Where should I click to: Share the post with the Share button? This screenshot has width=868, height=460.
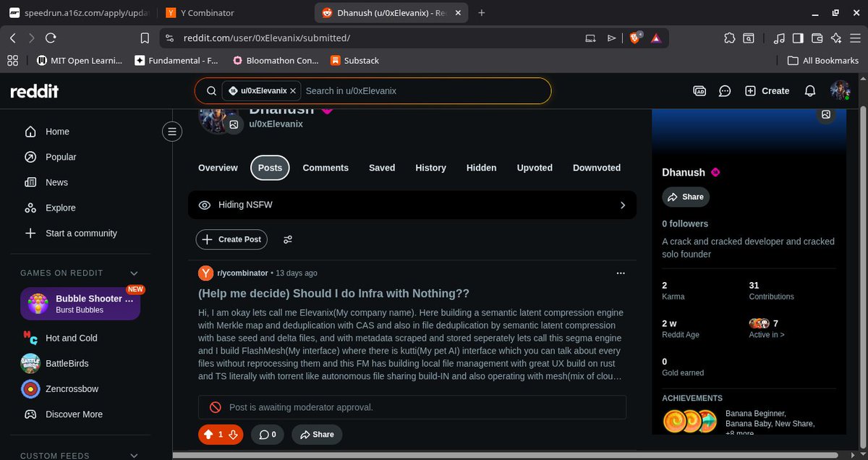point(317,435)
